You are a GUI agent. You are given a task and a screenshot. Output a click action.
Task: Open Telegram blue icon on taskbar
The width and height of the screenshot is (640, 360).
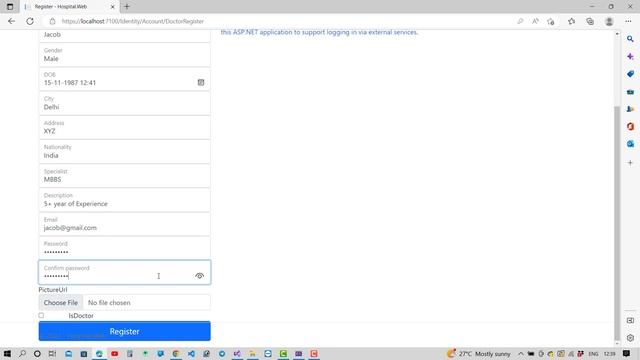click(222, 353)
